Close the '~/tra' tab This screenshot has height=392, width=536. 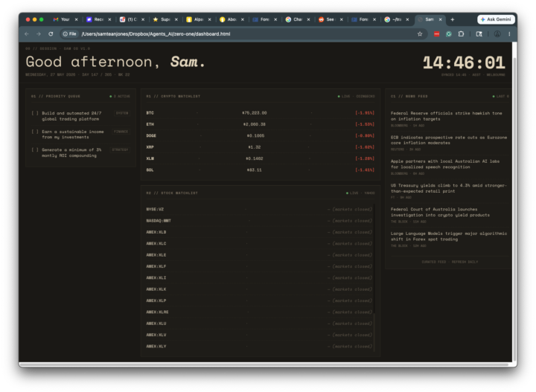(407, 19)
